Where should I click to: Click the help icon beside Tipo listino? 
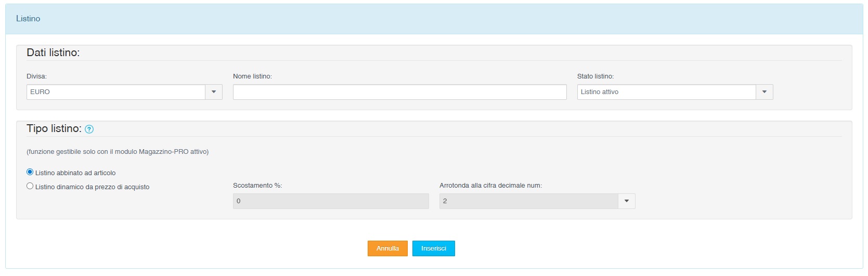point(89,129)
